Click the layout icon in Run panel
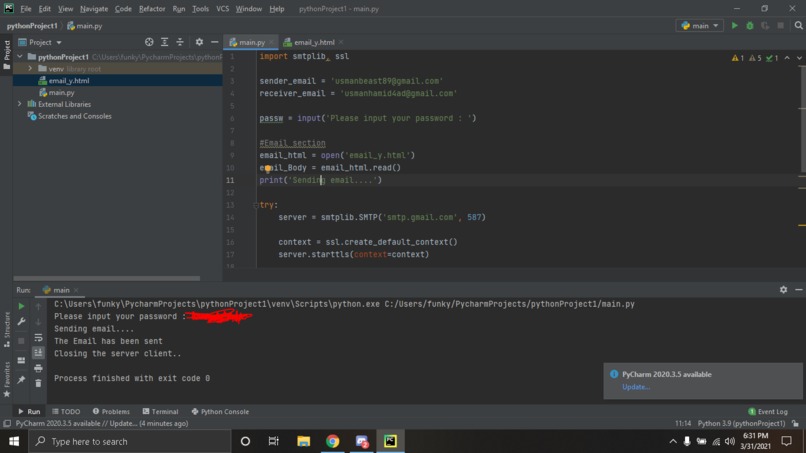The width and height of the screenshot is (806, 453). tap(21, 360)
